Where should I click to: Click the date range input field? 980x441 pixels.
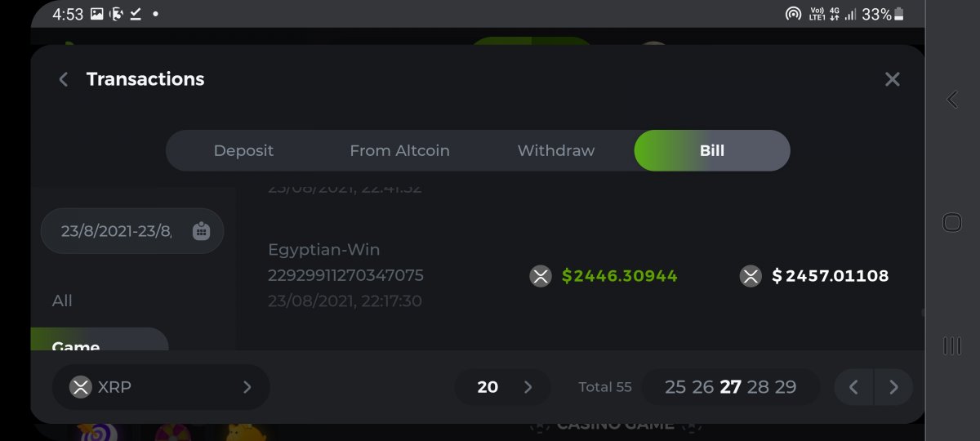116,231
